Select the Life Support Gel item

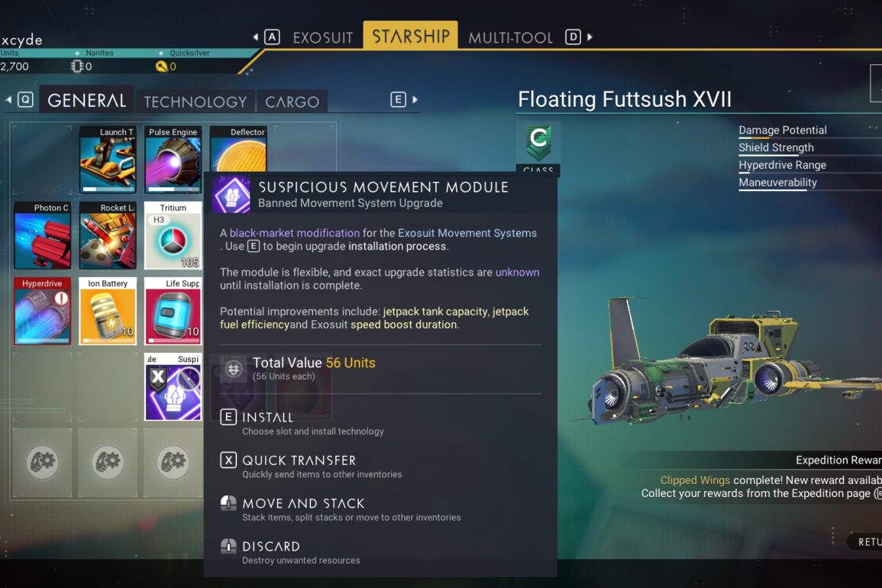pos(173,311)
